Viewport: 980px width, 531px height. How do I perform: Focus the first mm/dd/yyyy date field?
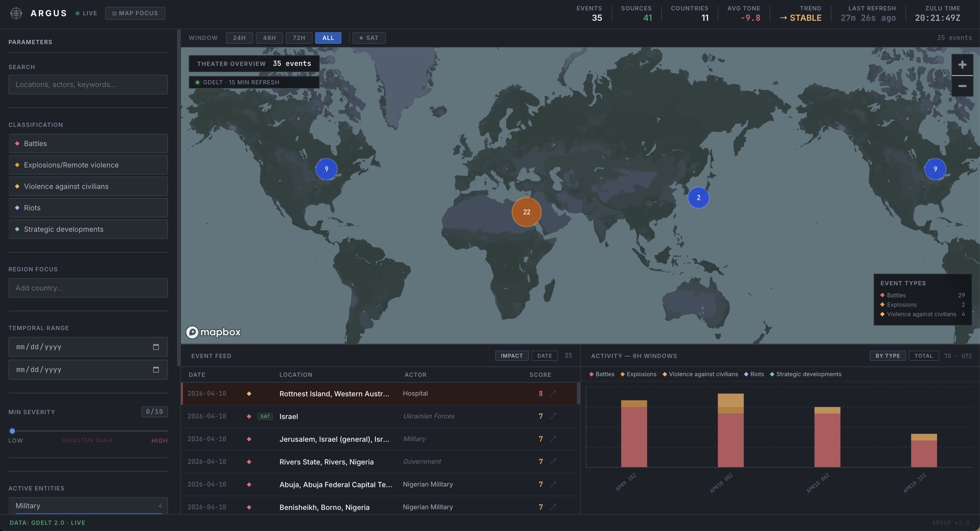tap(88, 347)
